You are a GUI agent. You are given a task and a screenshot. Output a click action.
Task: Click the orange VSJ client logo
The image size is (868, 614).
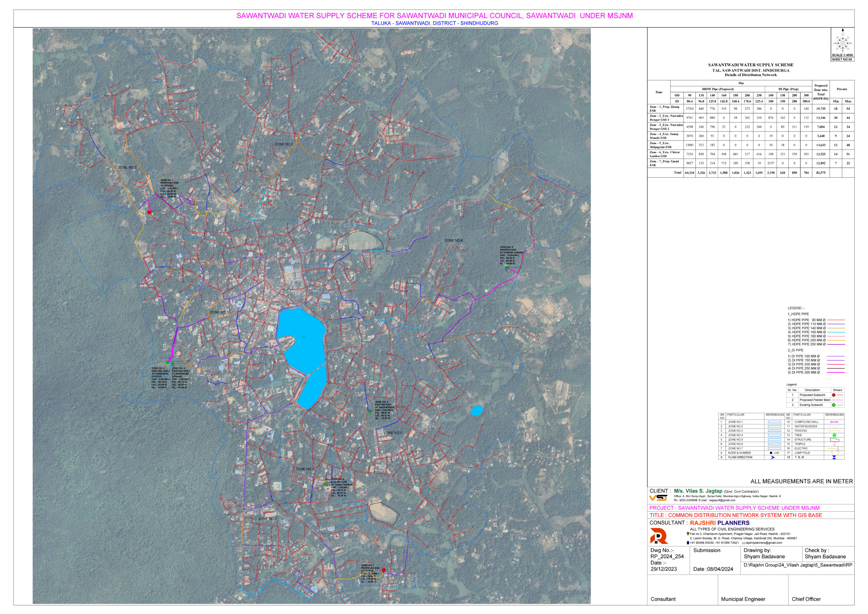[x=658, y=498]
